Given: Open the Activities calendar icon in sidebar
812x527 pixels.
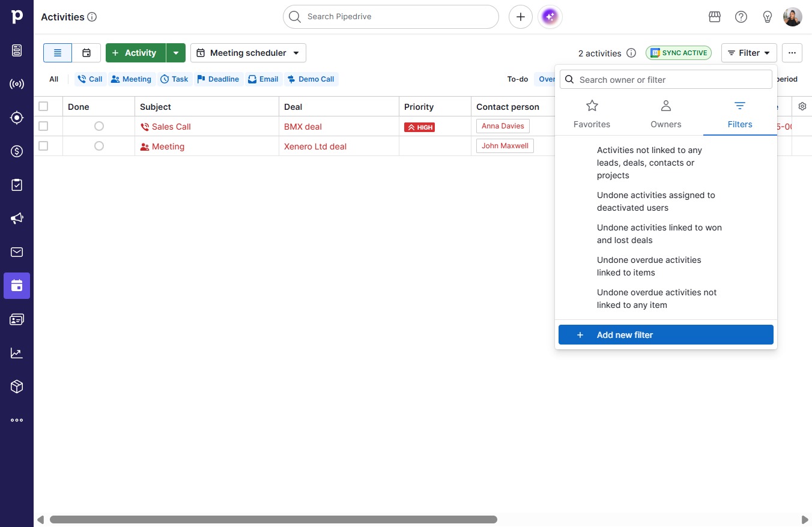Looking at the screenshot, I should 17,286.
